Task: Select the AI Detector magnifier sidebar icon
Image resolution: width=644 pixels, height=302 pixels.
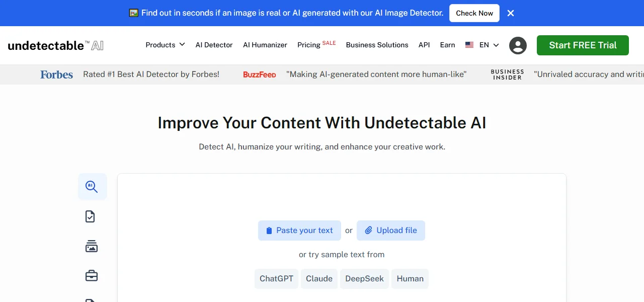Action: click(x=92, y=187)
